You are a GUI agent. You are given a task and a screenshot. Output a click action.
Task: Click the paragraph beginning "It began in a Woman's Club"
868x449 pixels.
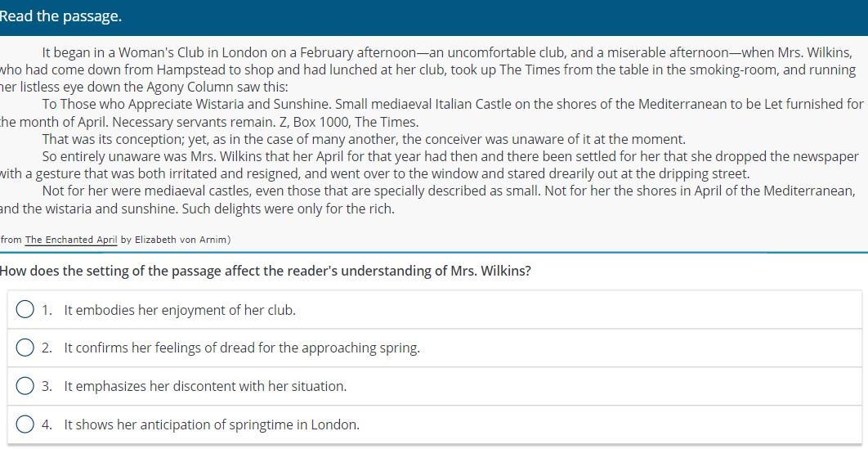click(429, 70)
